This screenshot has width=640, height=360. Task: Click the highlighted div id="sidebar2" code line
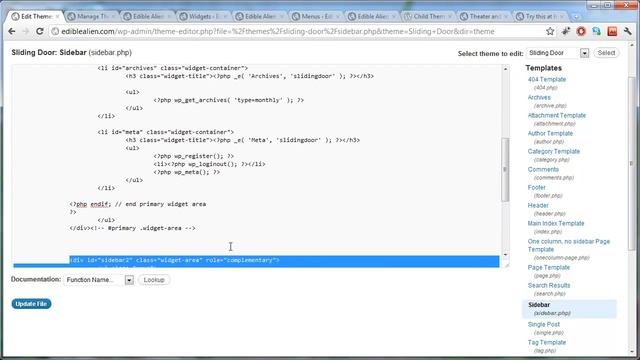(174, 260)
